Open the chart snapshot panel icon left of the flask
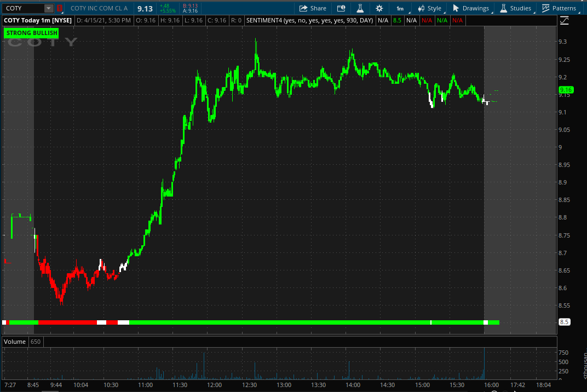 pyautogui.click(x=341, y=8)
